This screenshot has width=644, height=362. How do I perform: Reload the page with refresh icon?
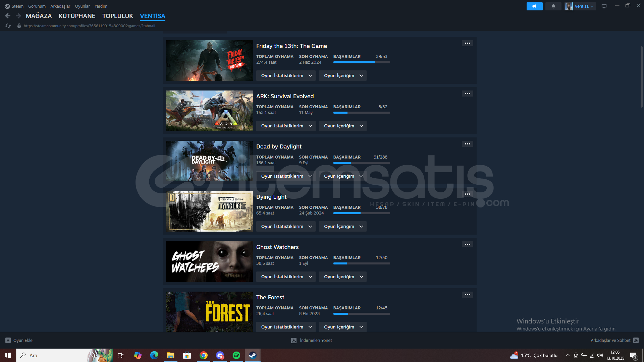coord(8,26)
